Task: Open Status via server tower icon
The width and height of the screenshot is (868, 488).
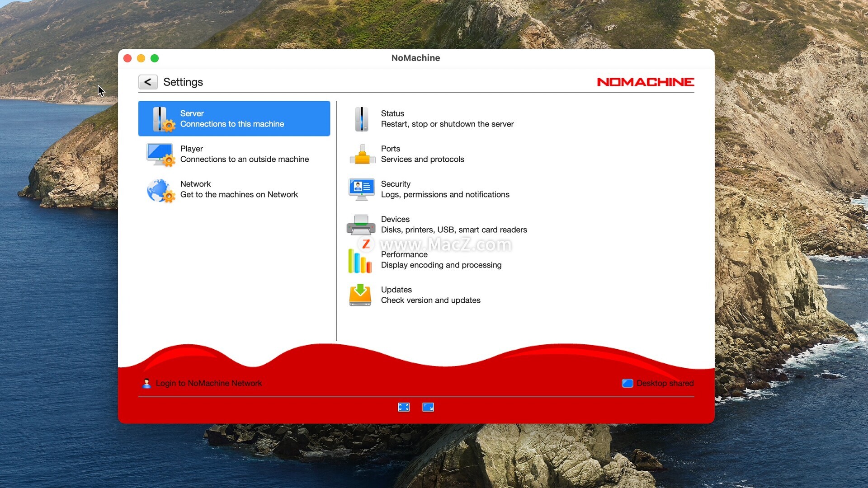Action: coord(361,119)
